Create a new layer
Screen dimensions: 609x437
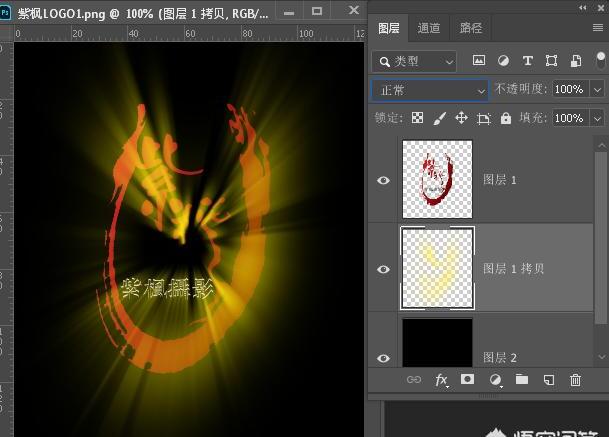(x=548, y=380)
